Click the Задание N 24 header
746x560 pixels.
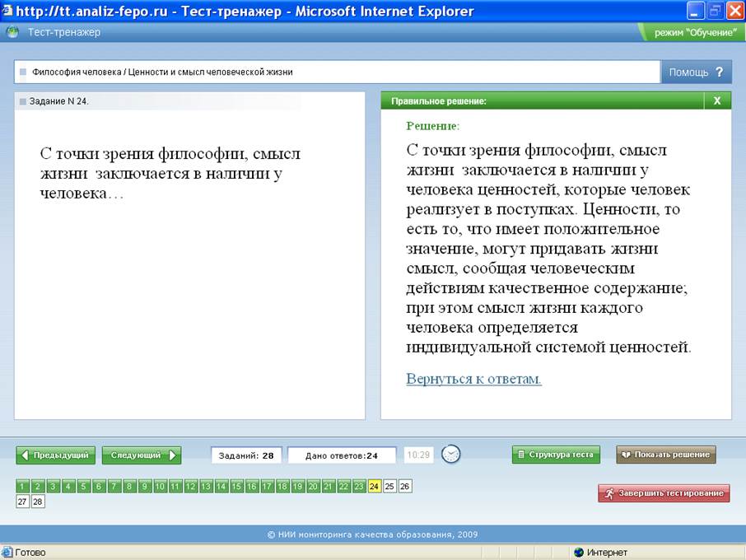(x=58, y=100)
